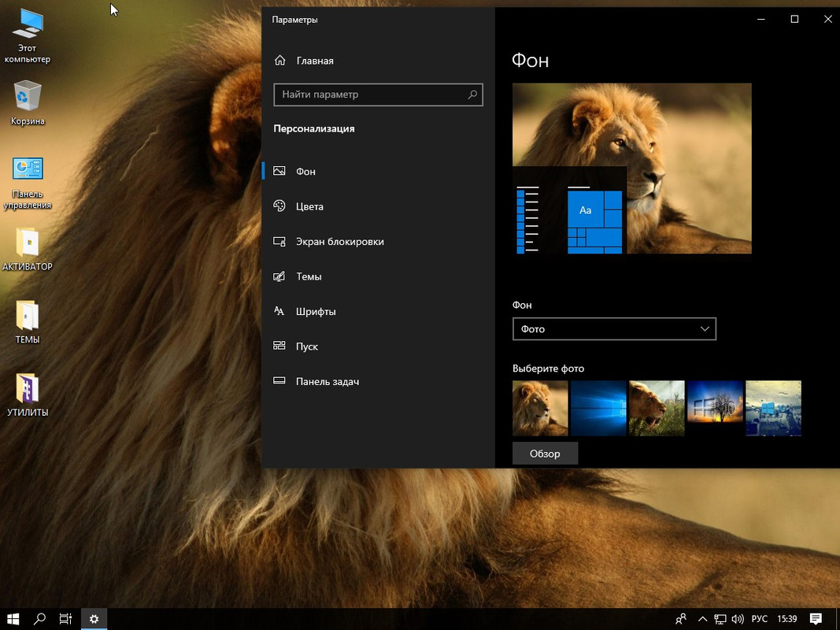The height and width of the screenshot is (630, 840).
Task: Click the brush icon next to Темы
Action: point(279,276)
